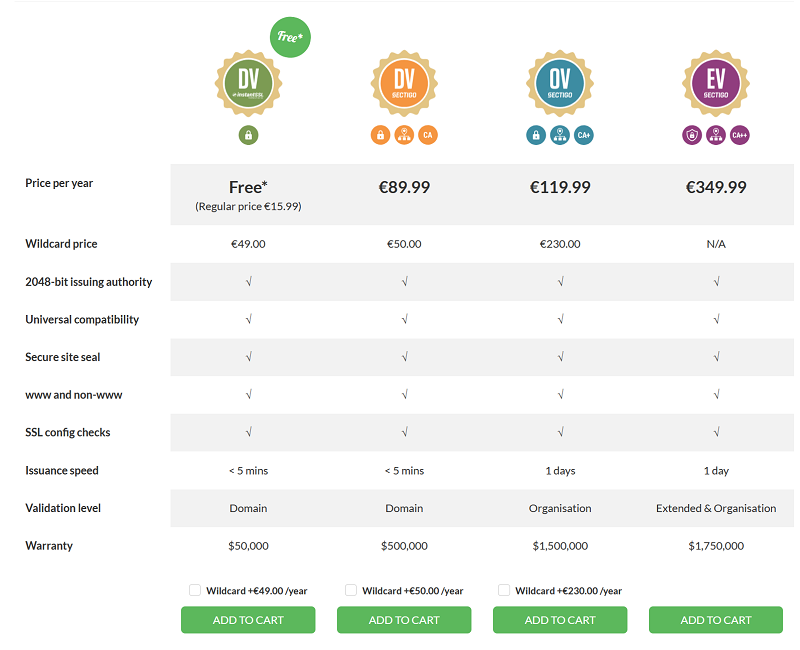800x650 pixels.
Task: Add the €89.99 DV certificate to cart
Action: pos(404,620)
